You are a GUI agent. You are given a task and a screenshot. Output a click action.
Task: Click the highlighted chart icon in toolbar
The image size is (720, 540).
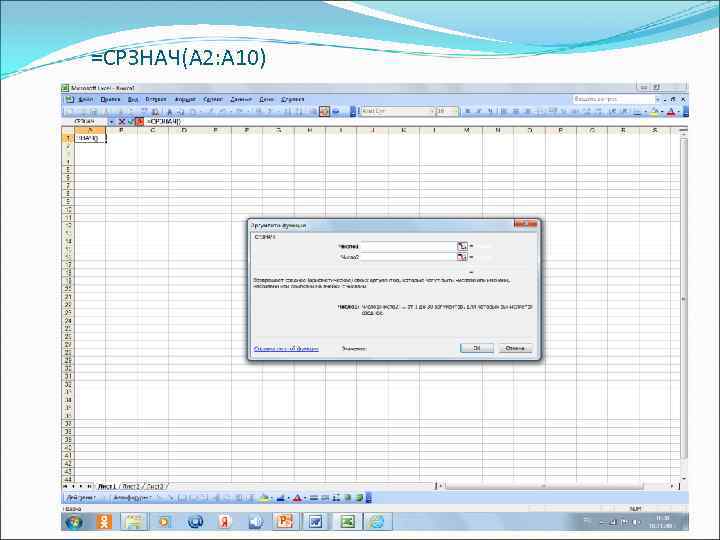coord(324,111)
